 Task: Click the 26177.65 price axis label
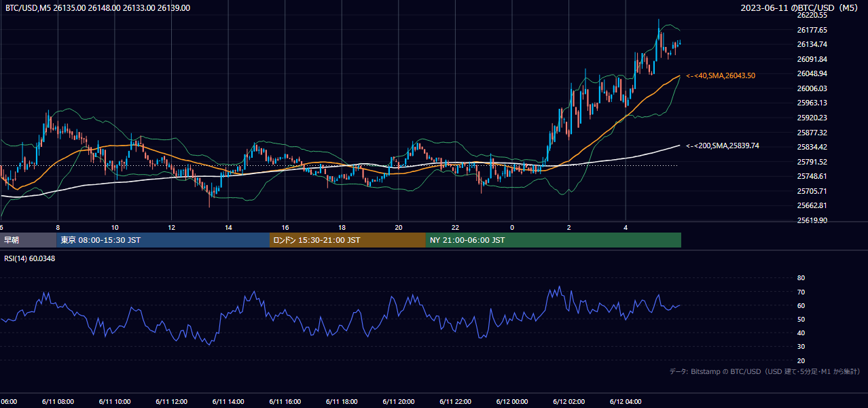point(812,30)
